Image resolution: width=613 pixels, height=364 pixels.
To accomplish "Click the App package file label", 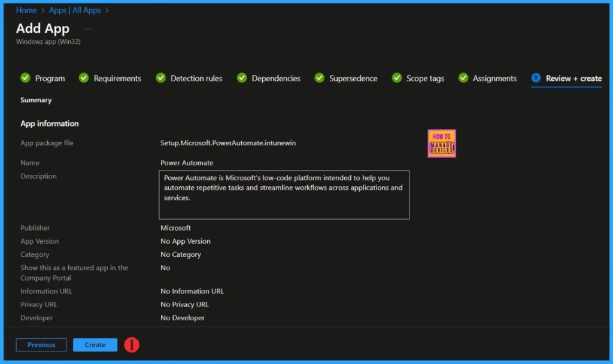I will (47, 143).
